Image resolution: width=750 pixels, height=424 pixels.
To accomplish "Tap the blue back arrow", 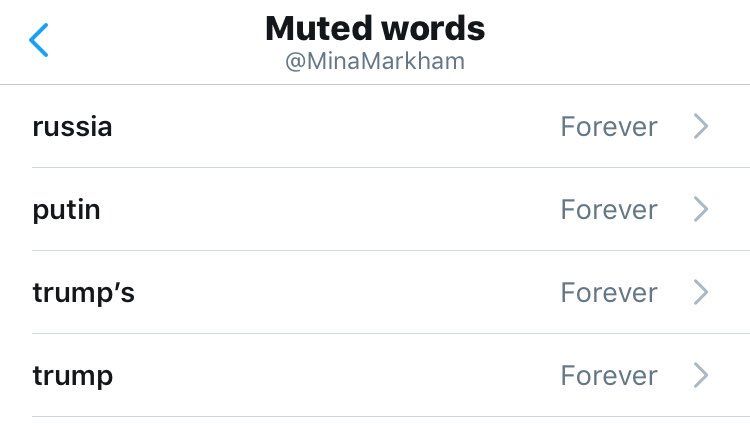I will pos(38,41).
